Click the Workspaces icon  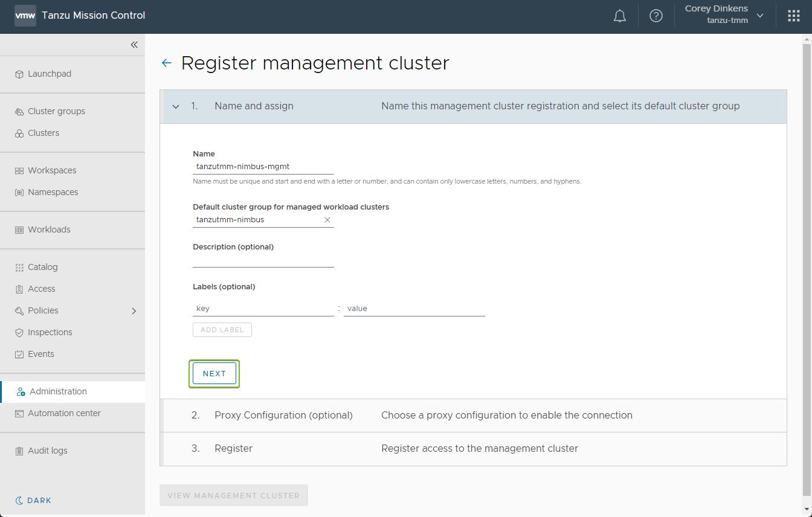(x=19, y=171)
